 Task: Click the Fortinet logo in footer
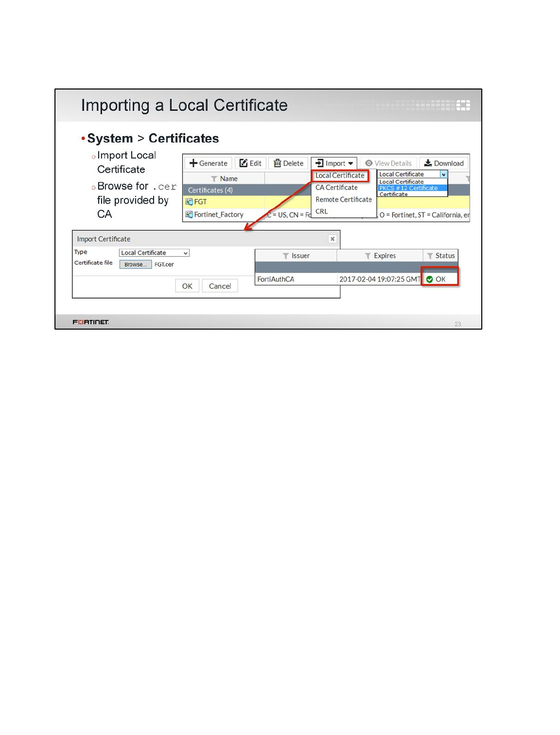click(91, 322)
